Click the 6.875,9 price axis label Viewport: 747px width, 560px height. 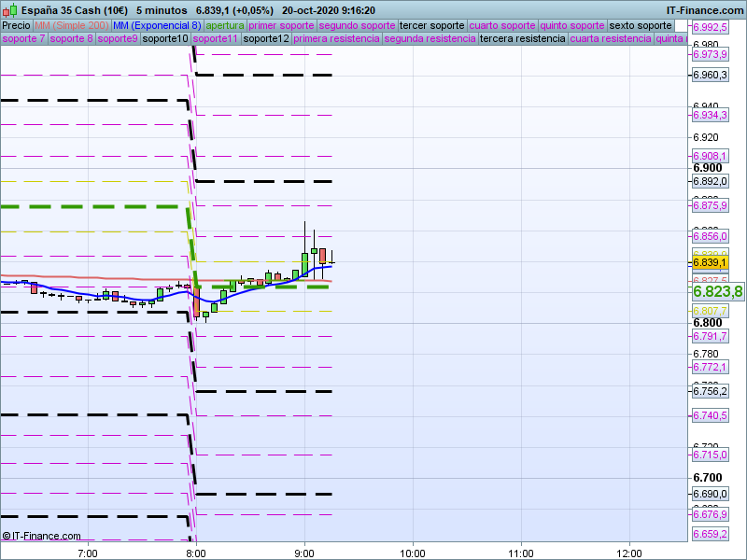point(710,205)
